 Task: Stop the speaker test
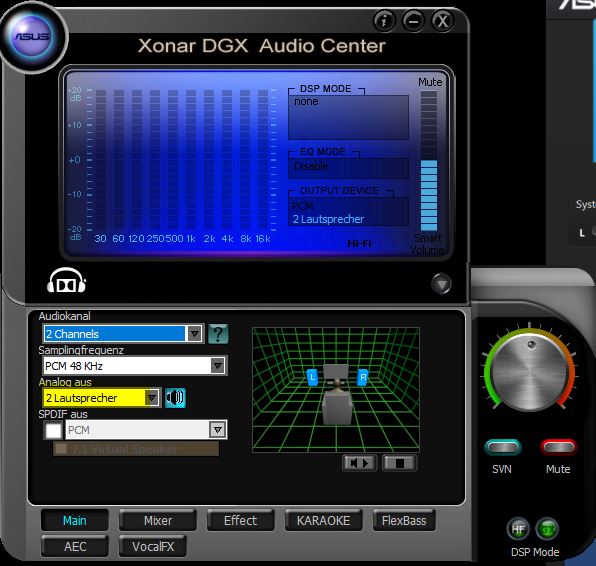pos(399,463)
